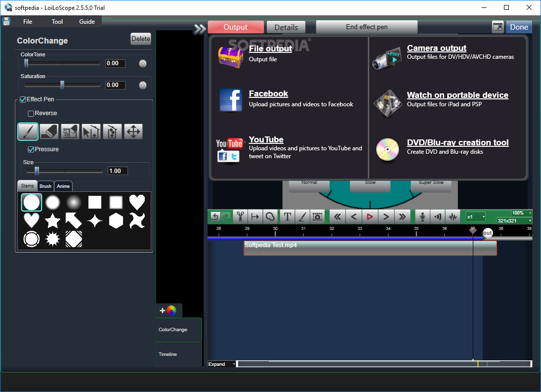Image resolution: width=541 pixels, height=392 pixels.
Task: Open the Camera output link
Action: click(436, 48)
